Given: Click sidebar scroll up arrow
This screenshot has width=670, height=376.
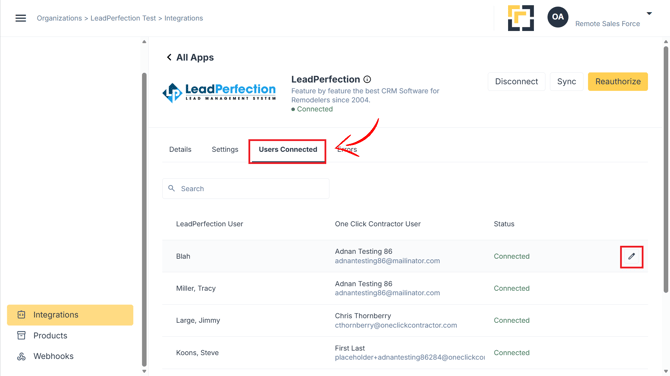Looking at the screenshot, I should coord(144,42).
